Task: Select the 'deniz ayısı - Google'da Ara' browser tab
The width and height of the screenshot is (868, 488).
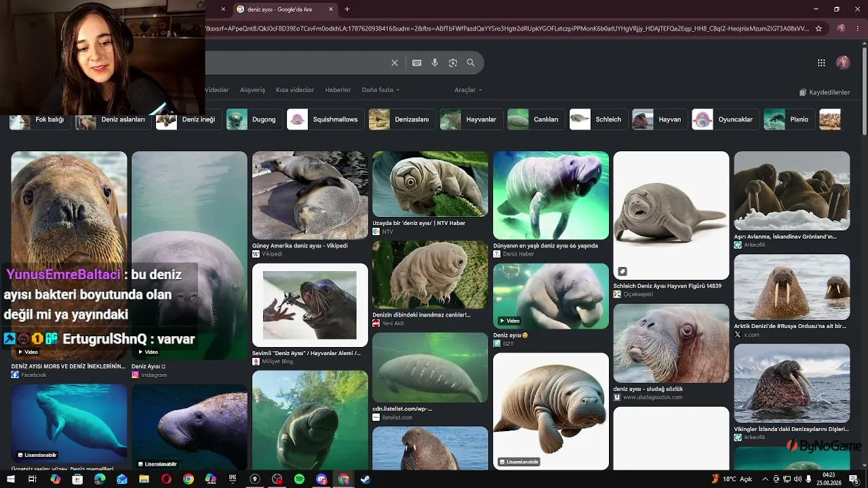Action: click(x=285, y=9)
